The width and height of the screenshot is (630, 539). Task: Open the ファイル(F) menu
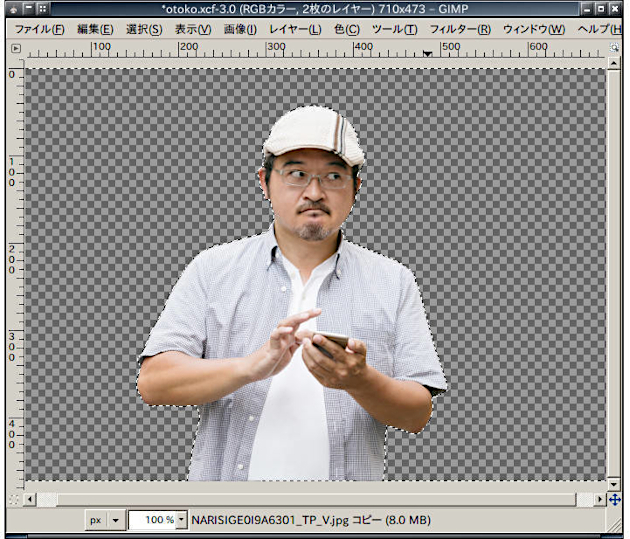[x=39, y=29]
